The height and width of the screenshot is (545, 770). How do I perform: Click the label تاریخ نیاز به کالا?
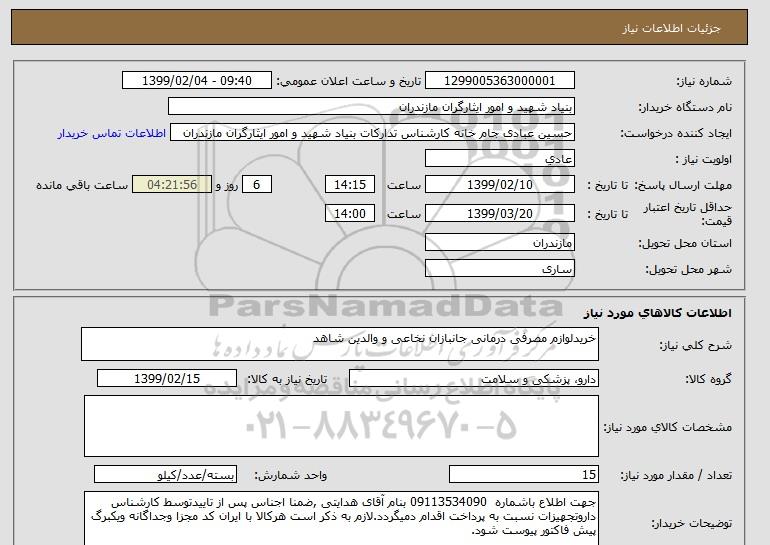click(x=286, y=379)
